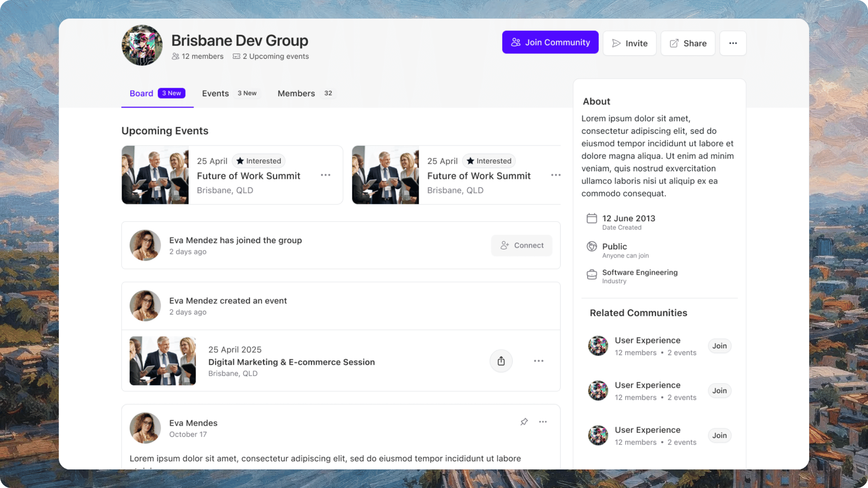Click the Share button

[x=688, y=43]
